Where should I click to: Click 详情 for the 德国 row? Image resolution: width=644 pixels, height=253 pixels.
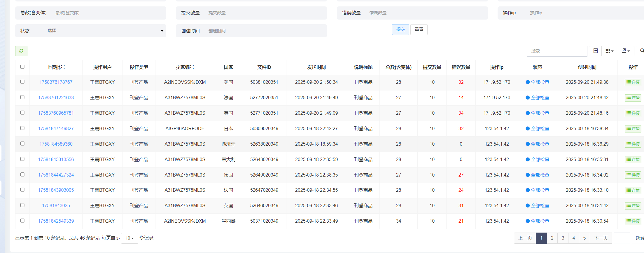click(x=633, y=175)
